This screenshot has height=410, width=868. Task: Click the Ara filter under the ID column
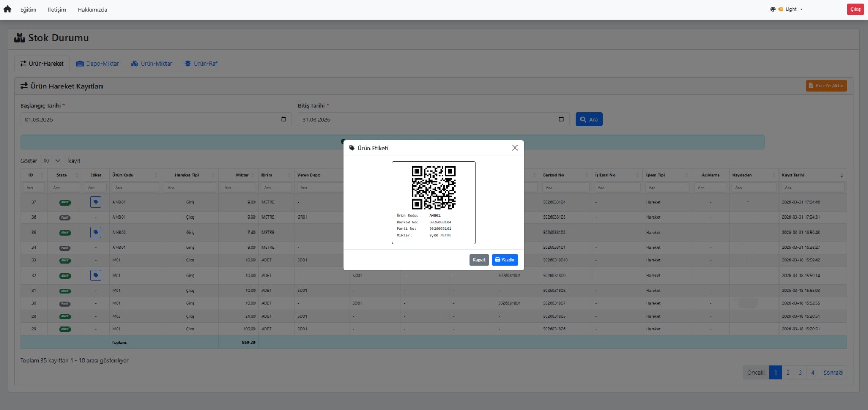(x=34, y=188)
